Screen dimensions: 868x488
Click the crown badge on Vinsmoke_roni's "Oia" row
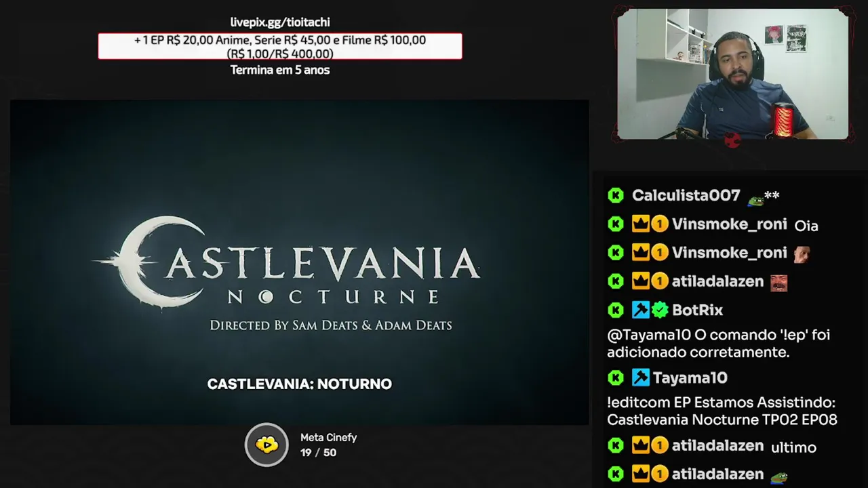(x=641, y=224)
